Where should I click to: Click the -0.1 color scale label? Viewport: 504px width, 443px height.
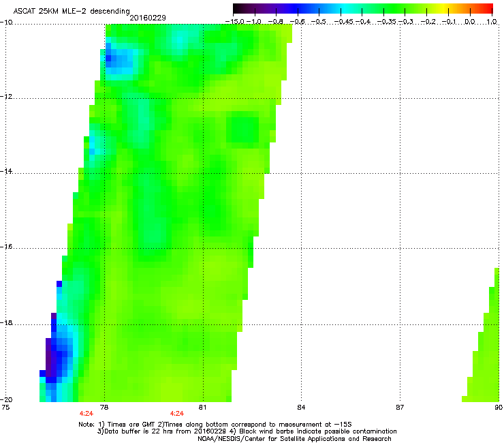pyautogui.click(x=450, y=22)
